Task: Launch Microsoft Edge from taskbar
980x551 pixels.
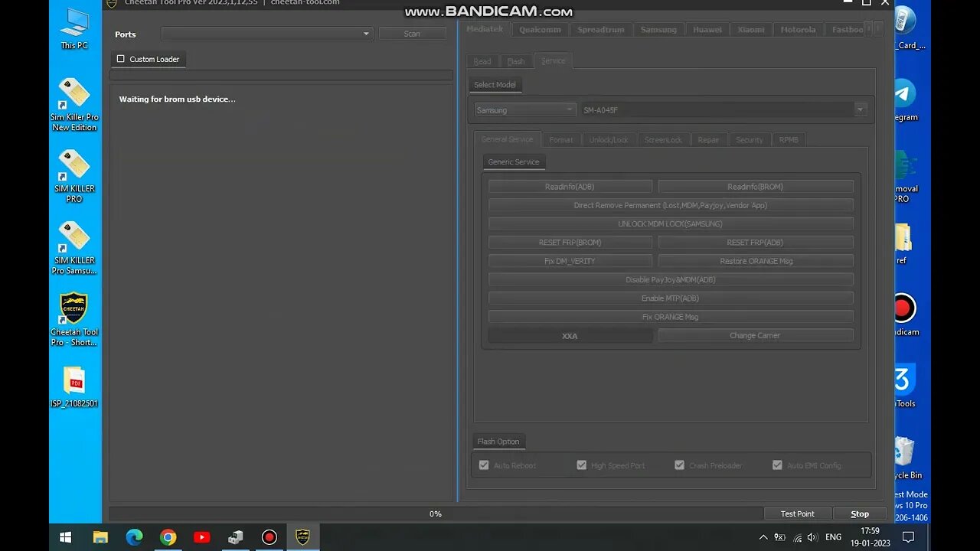Action: (x=134, y=537)
